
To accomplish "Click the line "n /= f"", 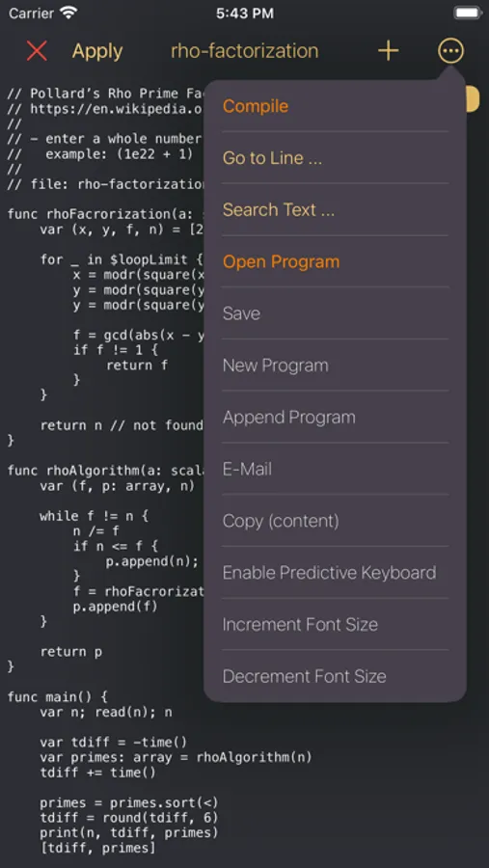I will (95, 530).
